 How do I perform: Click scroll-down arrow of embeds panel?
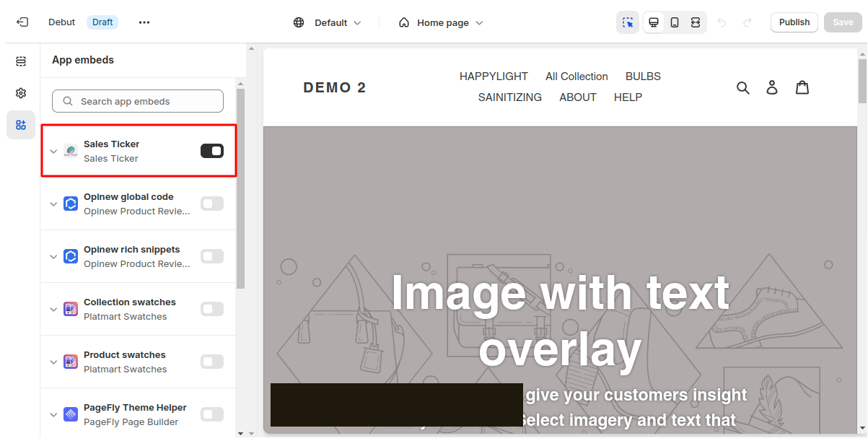tap(241, 433)
